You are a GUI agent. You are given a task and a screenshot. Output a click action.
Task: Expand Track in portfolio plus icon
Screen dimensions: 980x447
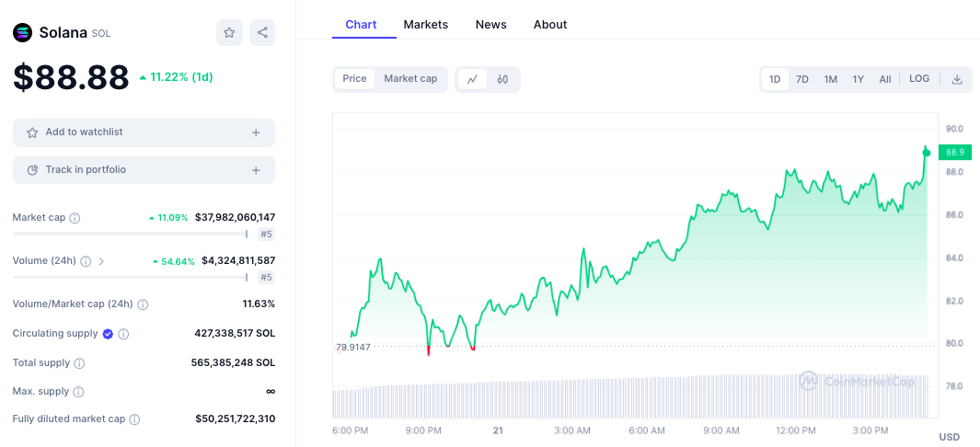(x=256, y=170)
